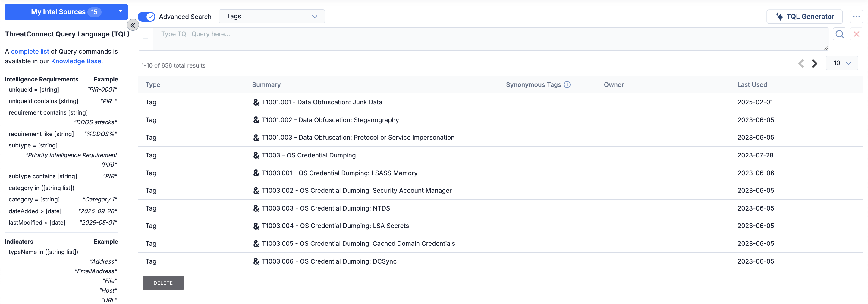Click Last Used date 2023-06-06
Image resolution: width=868 pixels, height=304 pixels.
(756, 173)
